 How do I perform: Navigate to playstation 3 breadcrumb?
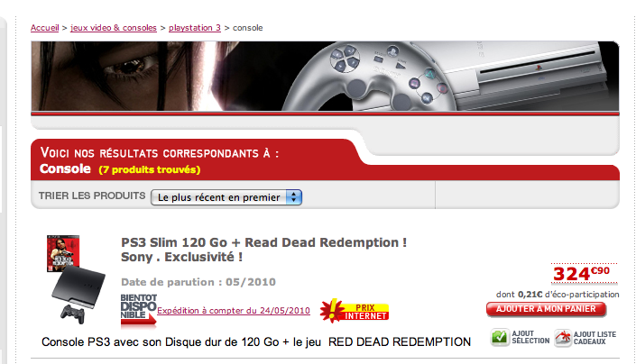[x=195, y=28]
